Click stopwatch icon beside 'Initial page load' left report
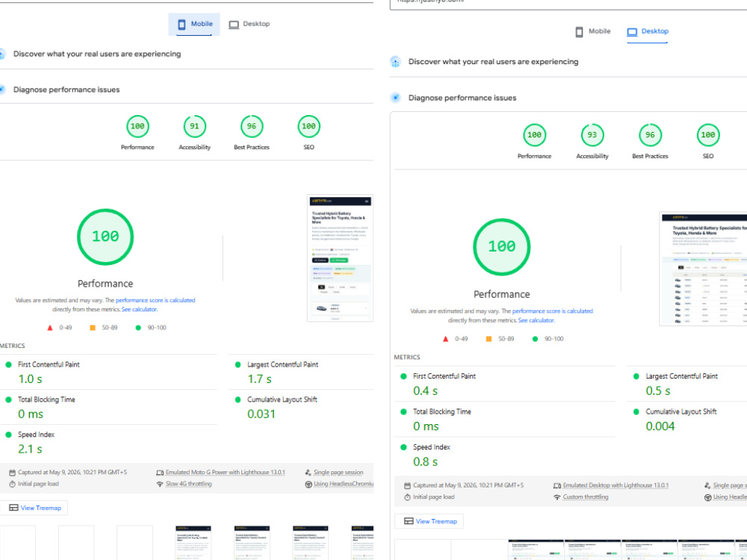The height and width of the screenshot is (560, 747). coord(13,484)
